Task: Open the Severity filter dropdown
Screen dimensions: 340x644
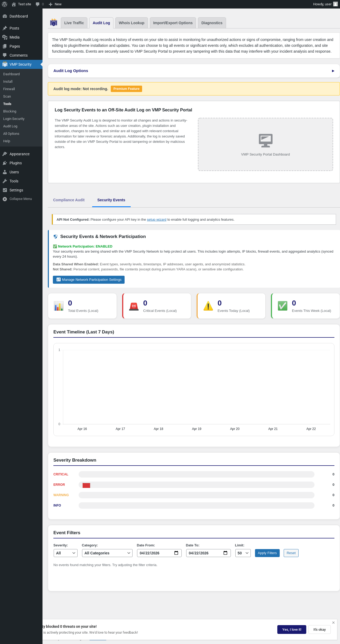Action: (65, 553)
